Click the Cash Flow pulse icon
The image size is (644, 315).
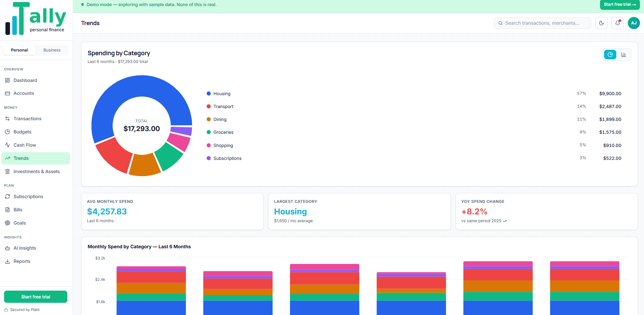(x=7, y=145)
